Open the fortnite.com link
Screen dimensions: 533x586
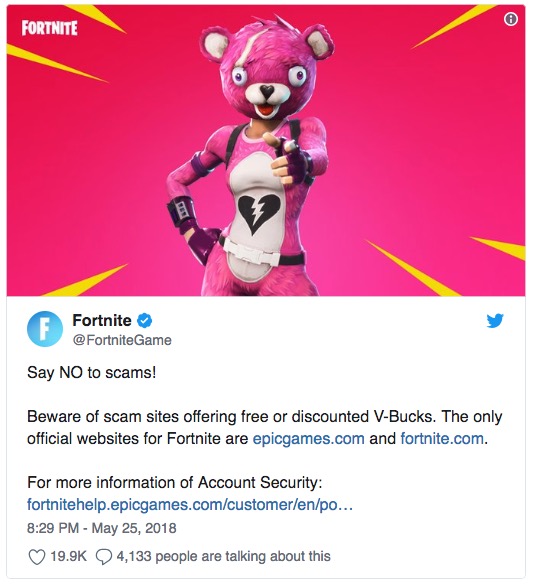[x=442, y=438]
